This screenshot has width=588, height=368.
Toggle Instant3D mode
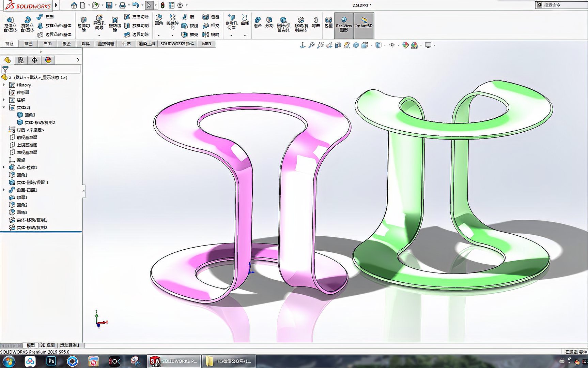[363, 24]
